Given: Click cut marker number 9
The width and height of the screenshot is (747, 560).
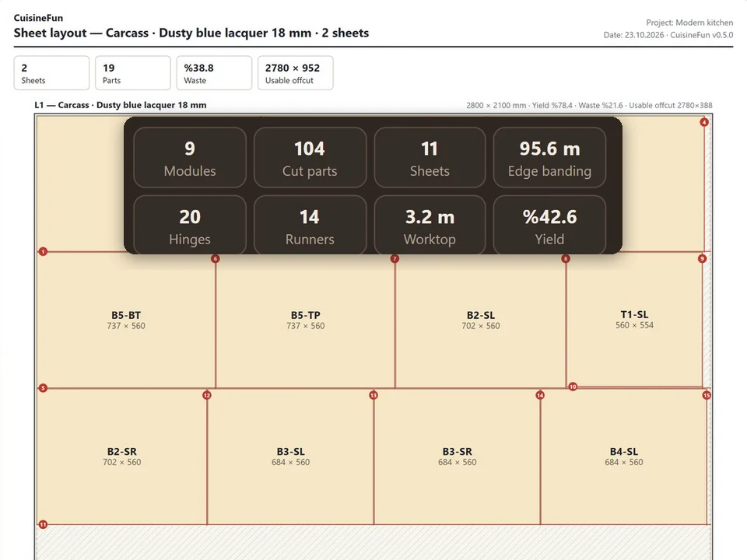Looking at the screenshot, I should tap(702, 258).
